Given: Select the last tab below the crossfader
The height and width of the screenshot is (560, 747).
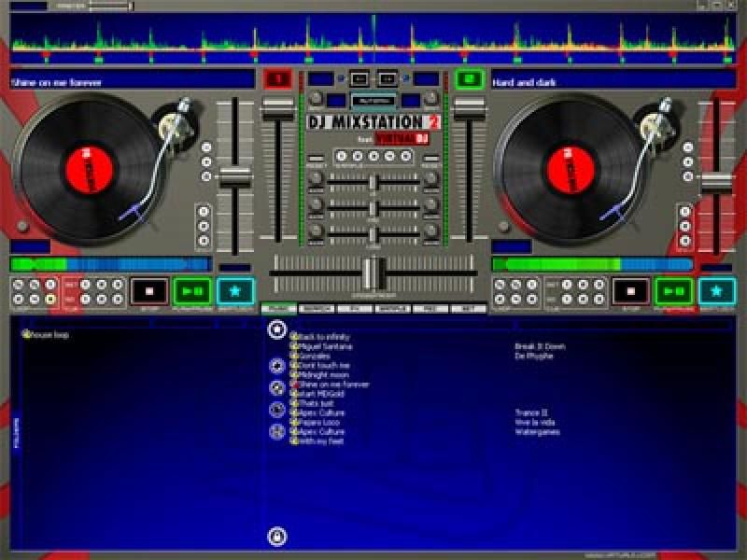Looking at the screenshot, I should click(468, 308).
